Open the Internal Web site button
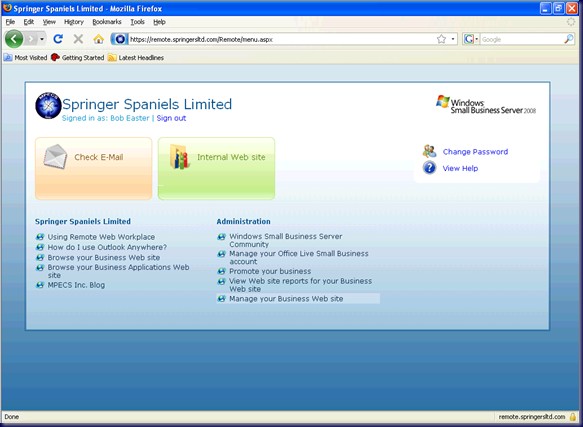 [x=216, y=168]
